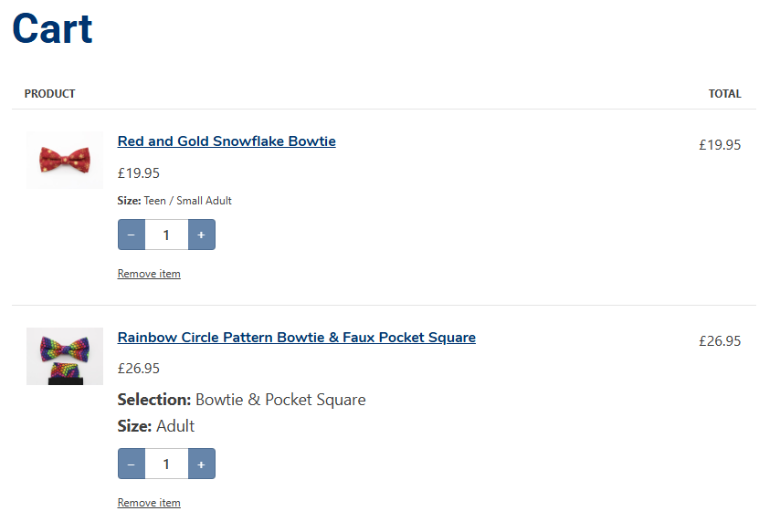The image size is (780, 532).
Task: Click the Cart page heading
Action: [52, 29]
